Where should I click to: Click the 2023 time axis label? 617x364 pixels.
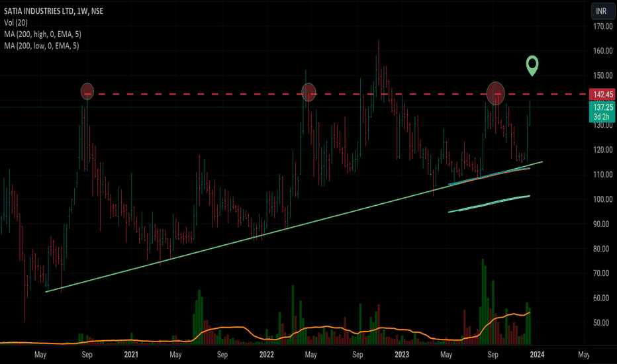pos(402,355)
